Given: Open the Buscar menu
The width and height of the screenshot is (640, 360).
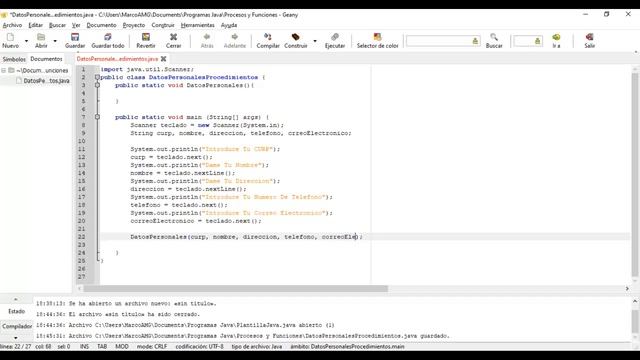Looking at the screenshot, I should (57, 25).
